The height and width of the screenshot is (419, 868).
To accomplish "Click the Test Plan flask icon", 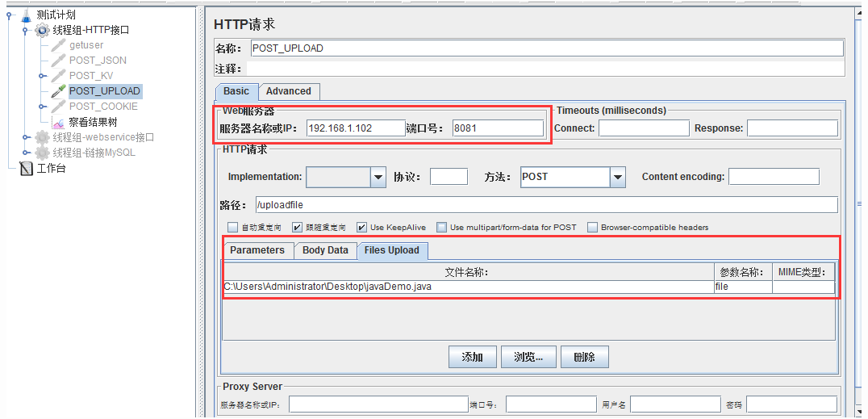I will click(x=27, y=15).
